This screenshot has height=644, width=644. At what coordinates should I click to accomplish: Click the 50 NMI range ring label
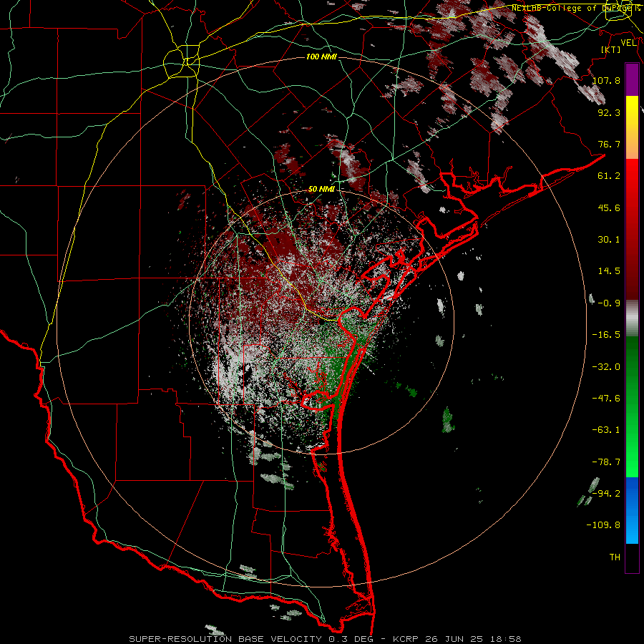(x=321, y=189)
